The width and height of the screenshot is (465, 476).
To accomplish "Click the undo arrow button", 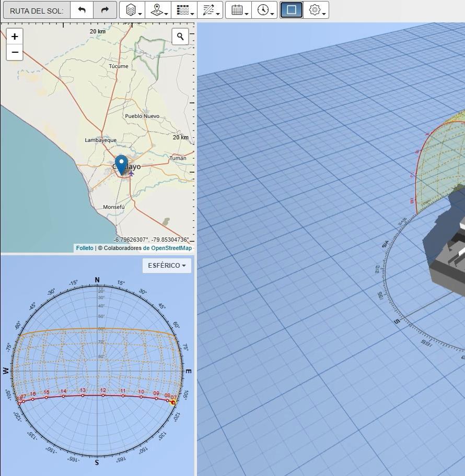I will (x=82, y=10).
